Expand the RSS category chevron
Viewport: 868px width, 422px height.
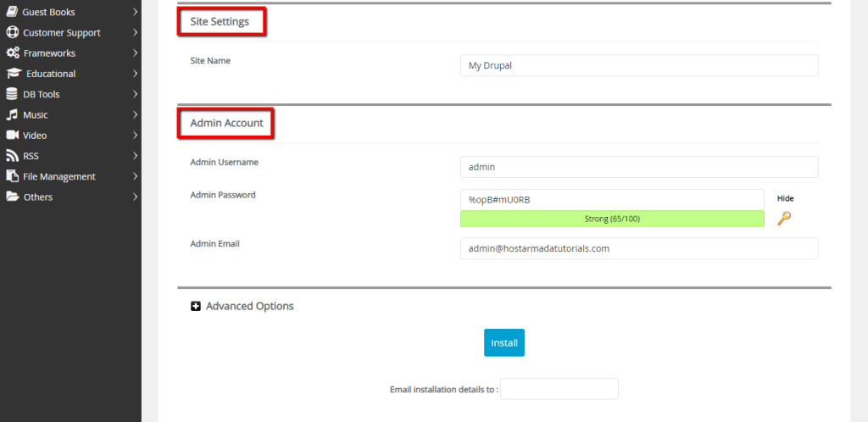pos(135,155)
